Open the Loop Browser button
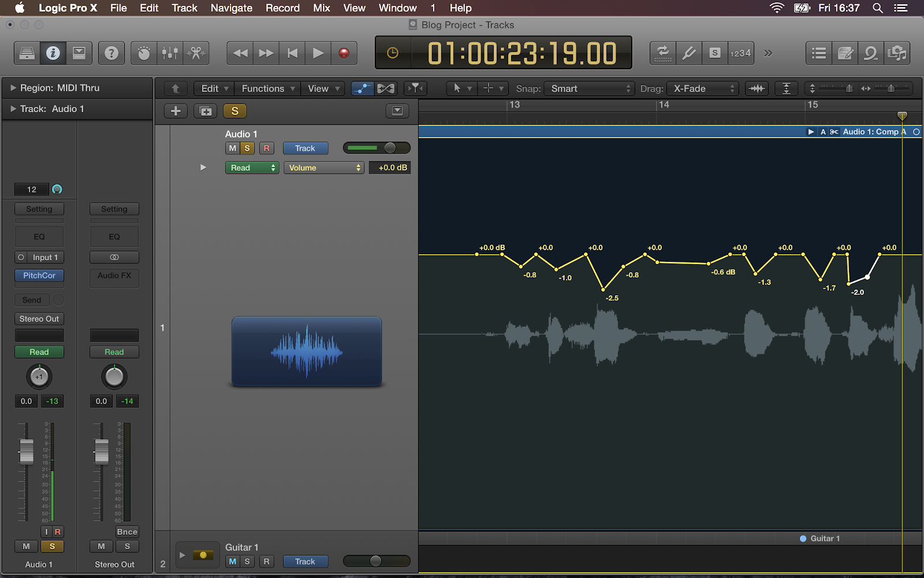This screenshot has width=924, height=578. click(x=871, y=53)
